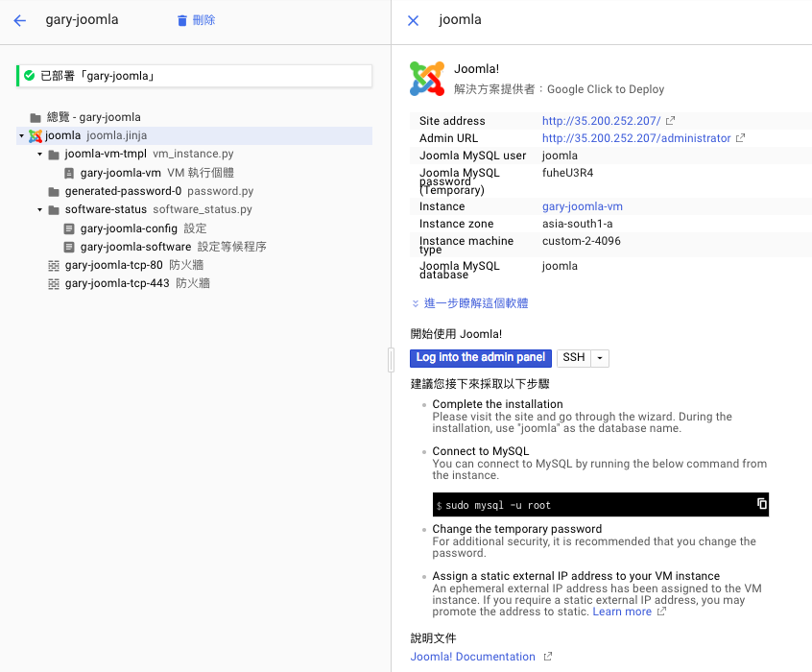Click the trash delete icon
Screen dimensions: 812x672
pyautogui.click(x=181, y=20)
